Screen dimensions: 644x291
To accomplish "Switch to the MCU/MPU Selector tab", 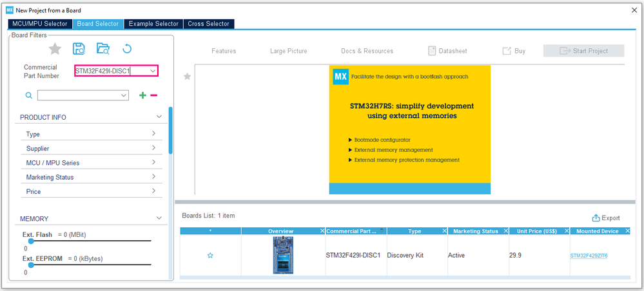I will (40, 24).
